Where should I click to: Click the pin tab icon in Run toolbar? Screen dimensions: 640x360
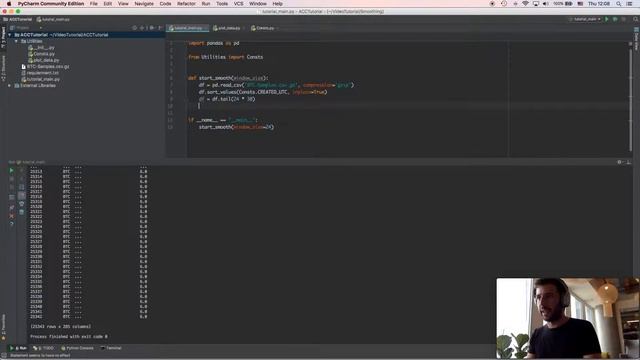pos(11,207)
